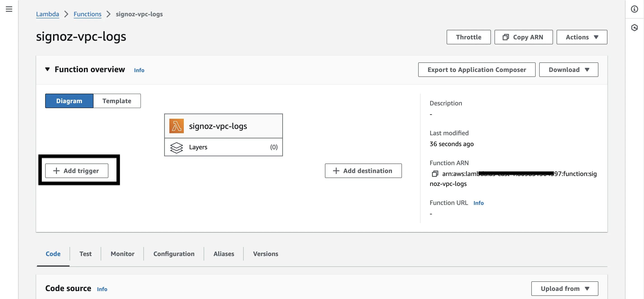Open Info link beside Code source
The image size is (644, 299).
tap(102, 289)
